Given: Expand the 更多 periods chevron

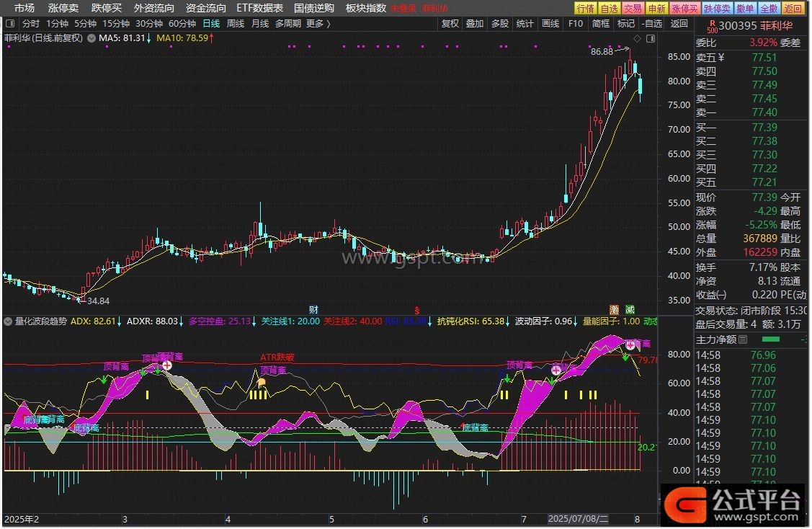Looking at the screenshot, I should [x=329, y=23].
